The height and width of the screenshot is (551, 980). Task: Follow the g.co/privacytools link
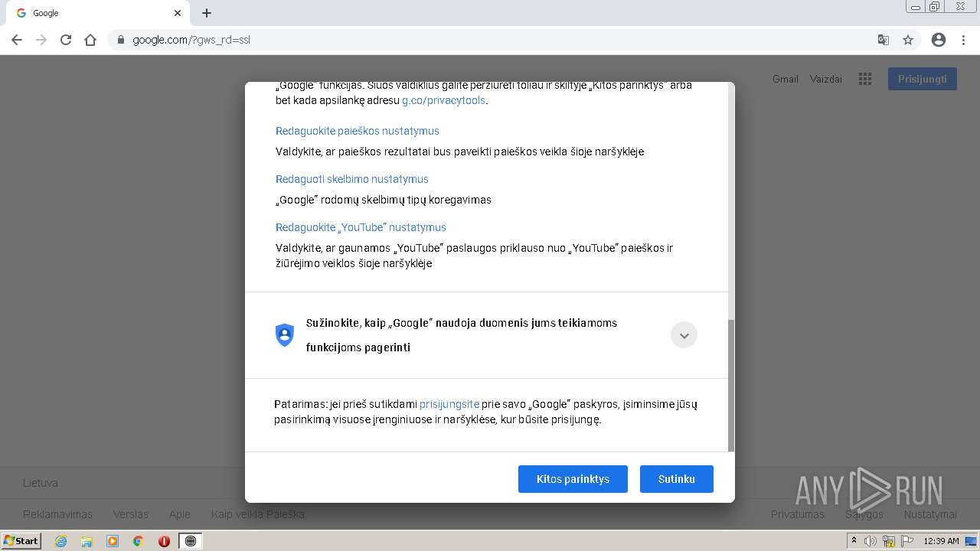click(443, 100)
